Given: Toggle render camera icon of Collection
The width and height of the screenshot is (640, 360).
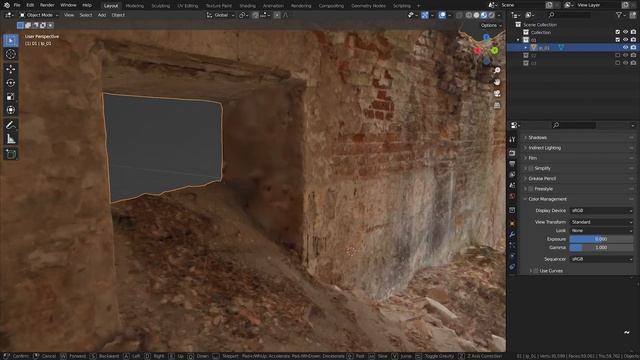Looking at the screenshot, I should click(633, 32).
